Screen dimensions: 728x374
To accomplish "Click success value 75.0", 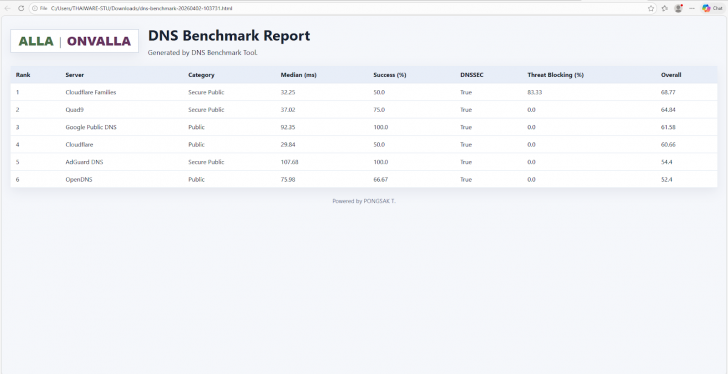I will [379, 110].
